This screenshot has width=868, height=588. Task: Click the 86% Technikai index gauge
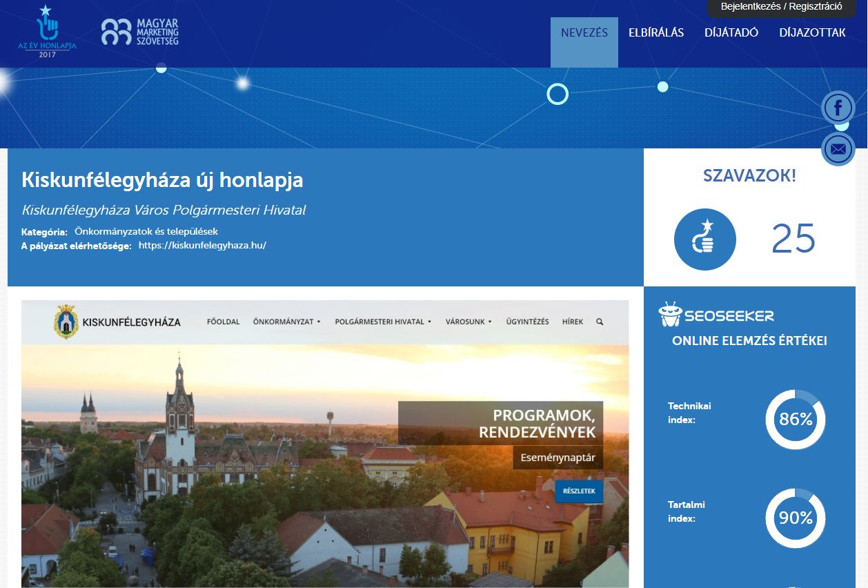[795, 419]
